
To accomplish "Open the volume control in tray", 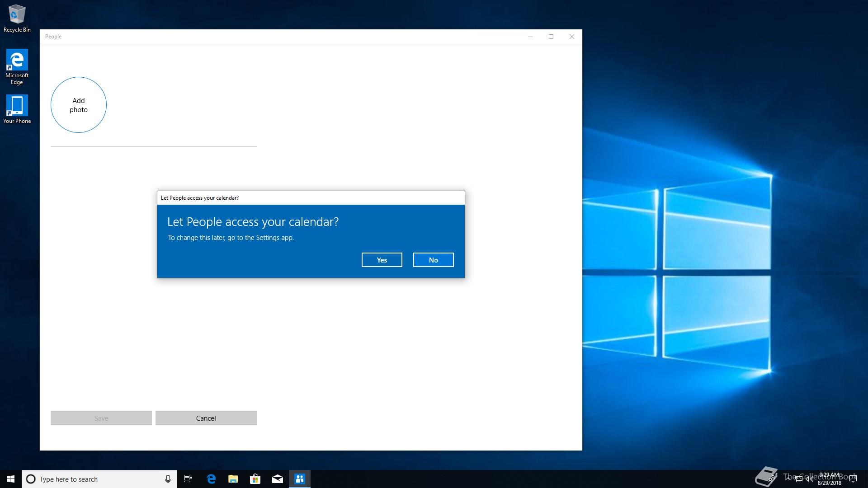I will (x=810, y=479).
